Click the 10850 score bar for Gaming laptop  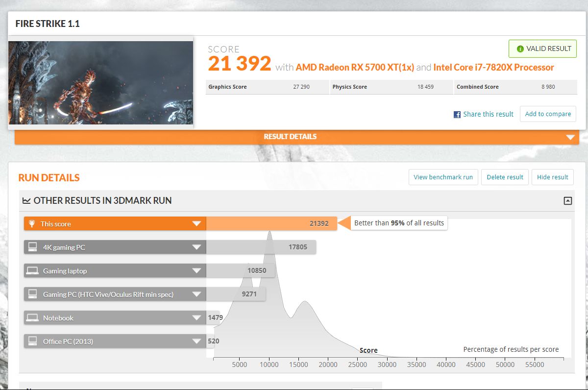click(241, 271)
